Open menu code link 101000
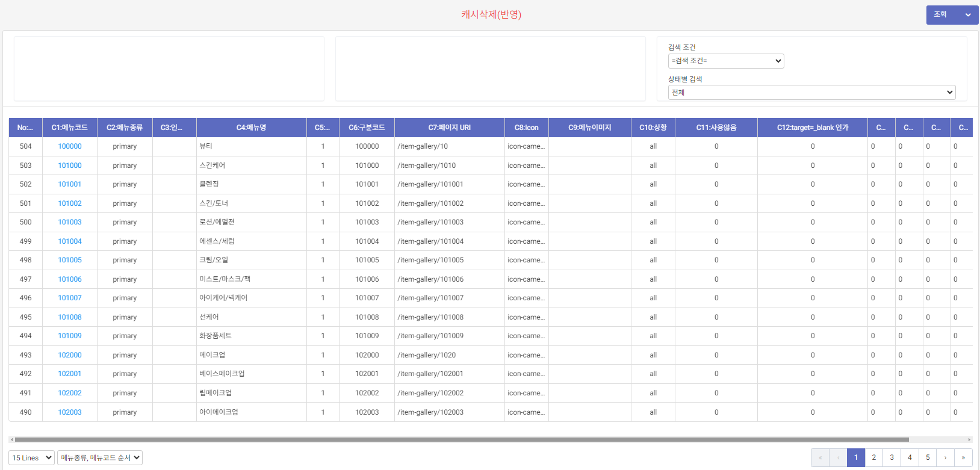 pyautogui.click(x=70, y=165)
